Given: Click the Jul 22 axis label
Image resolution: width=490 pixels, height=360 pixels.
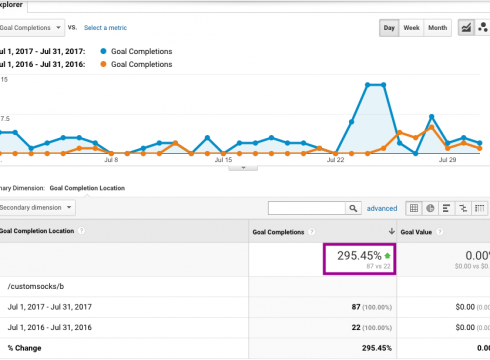Looking at the screenshot, I should [335, 160].
